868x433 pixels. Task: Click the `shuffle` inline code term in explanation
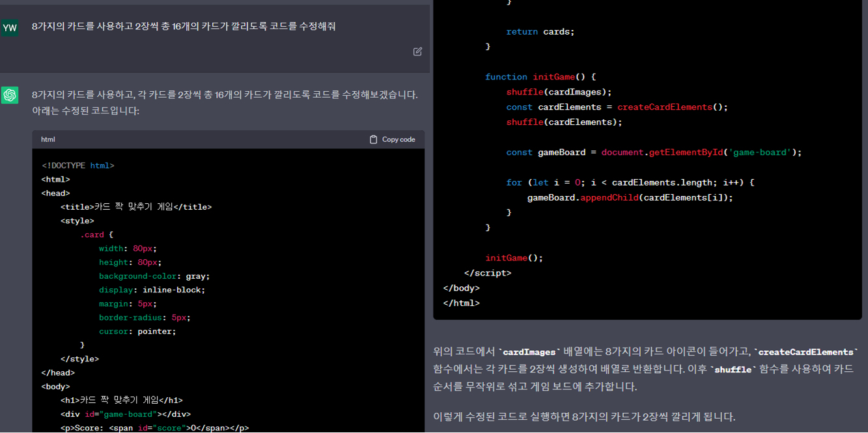click(x=733, y=369)
